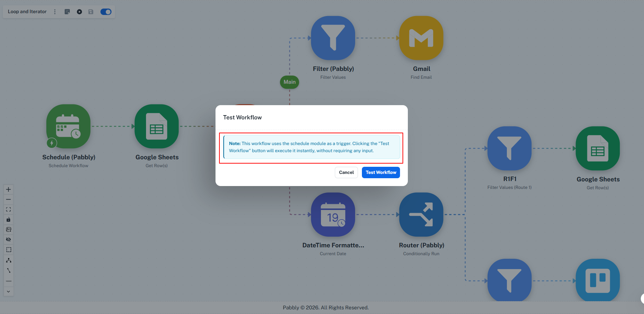Click the edge line style icon
Screen dimensions: 644x314
click(9, 271)
